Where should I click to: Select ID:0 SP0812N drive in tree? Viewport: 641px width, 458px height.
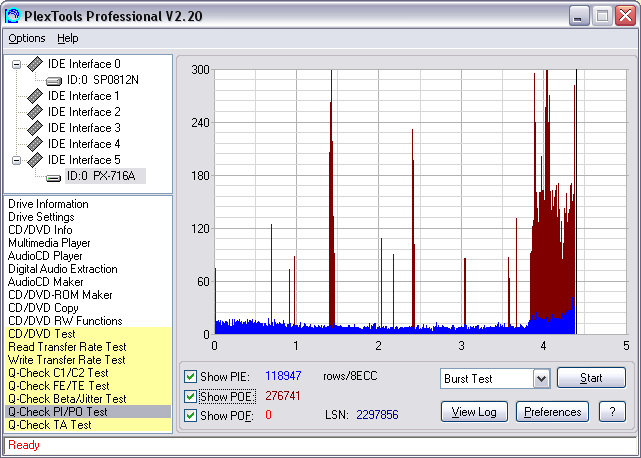[103, 80]
